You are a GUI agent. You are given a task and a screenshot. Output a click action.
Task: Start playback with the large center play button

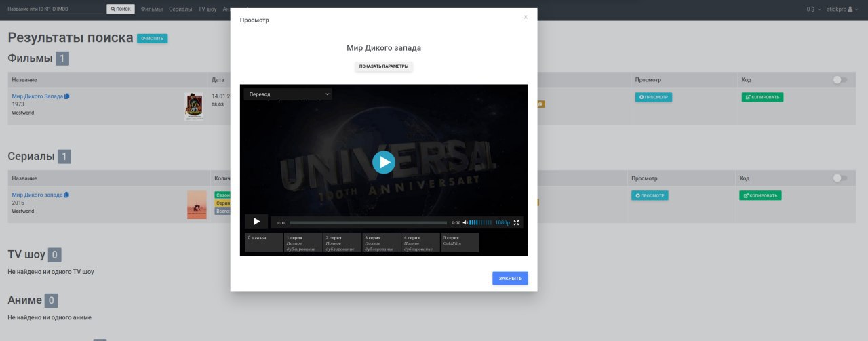384,162
